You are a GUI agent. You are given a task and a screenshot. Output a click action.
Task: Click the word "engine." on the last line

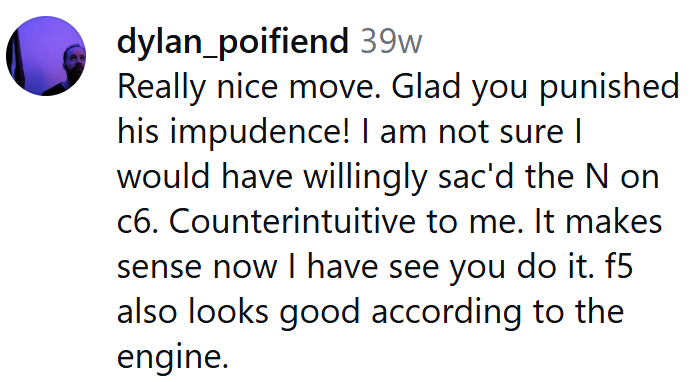click(173, 357)
